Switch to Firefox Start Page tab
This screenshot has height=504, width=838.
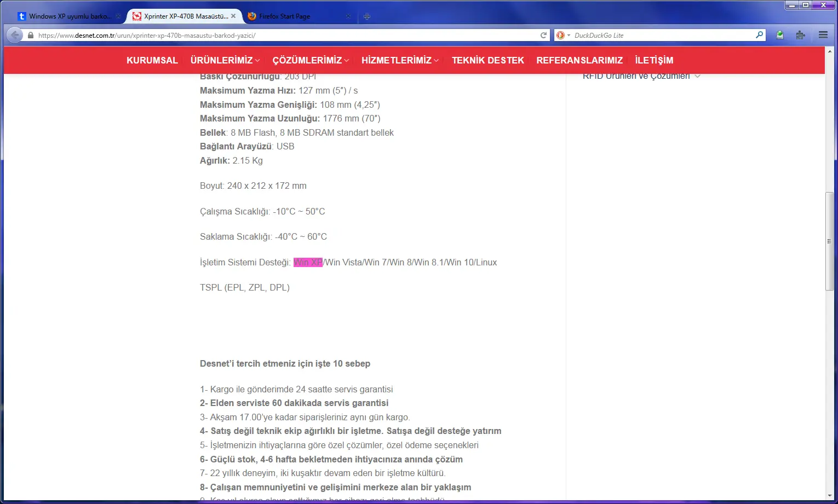tap(299, 16)
